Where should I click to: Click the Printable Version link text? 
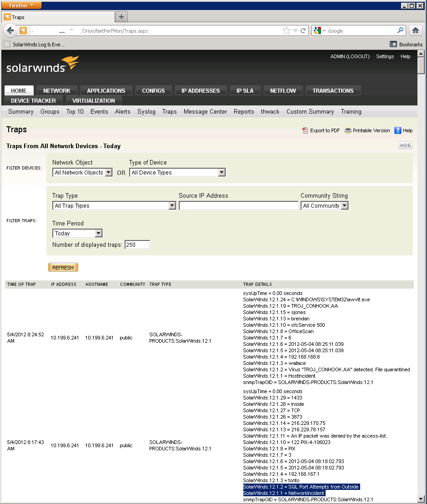coord(372,130)
